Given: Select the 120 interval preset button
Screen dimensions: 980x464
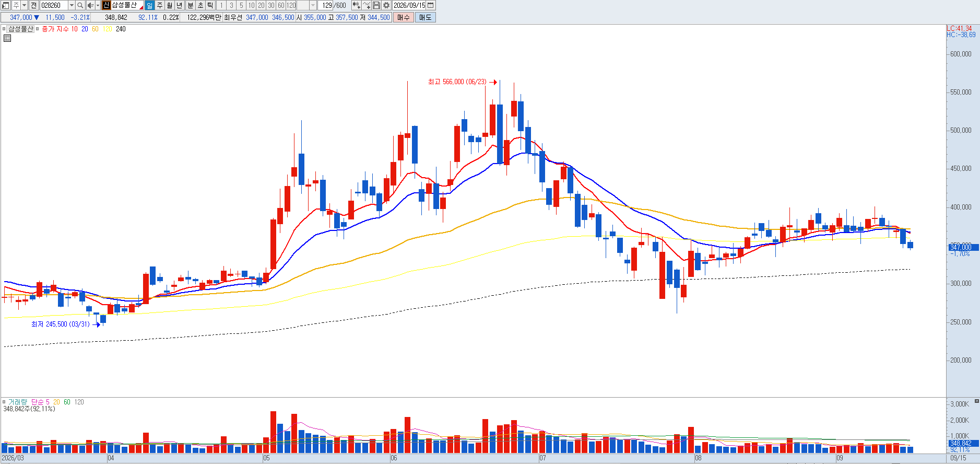Looking at the screenshot, I should pos(291,5).
